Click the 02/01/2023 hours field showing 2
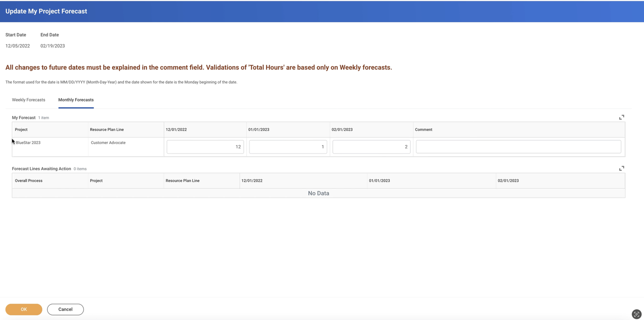The height and width of the screenshot is (320, 644). [x=371, y=146]
